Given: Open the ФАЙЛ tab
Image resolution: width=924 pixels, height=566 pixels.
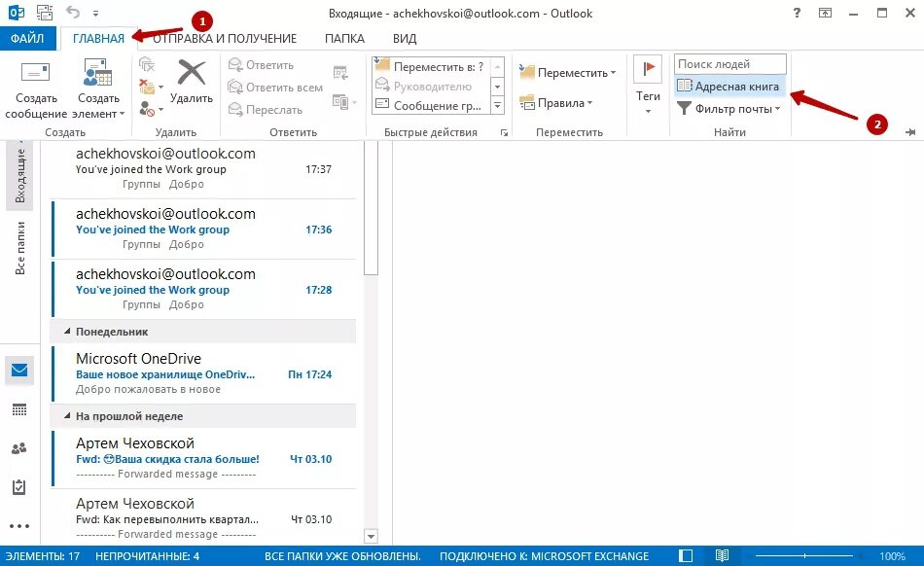Looking at the screenshot, I should (x=27, y=38).
